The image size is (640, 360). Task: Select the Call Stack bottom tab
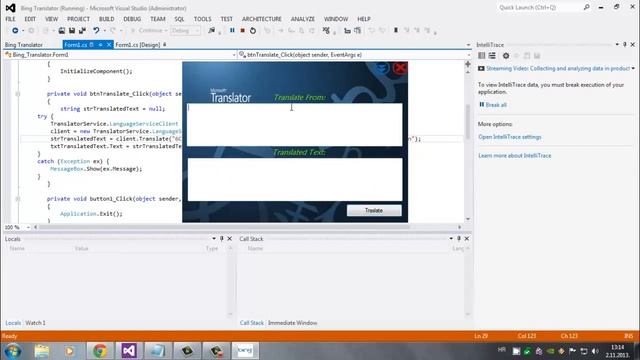tap(251, 323)
